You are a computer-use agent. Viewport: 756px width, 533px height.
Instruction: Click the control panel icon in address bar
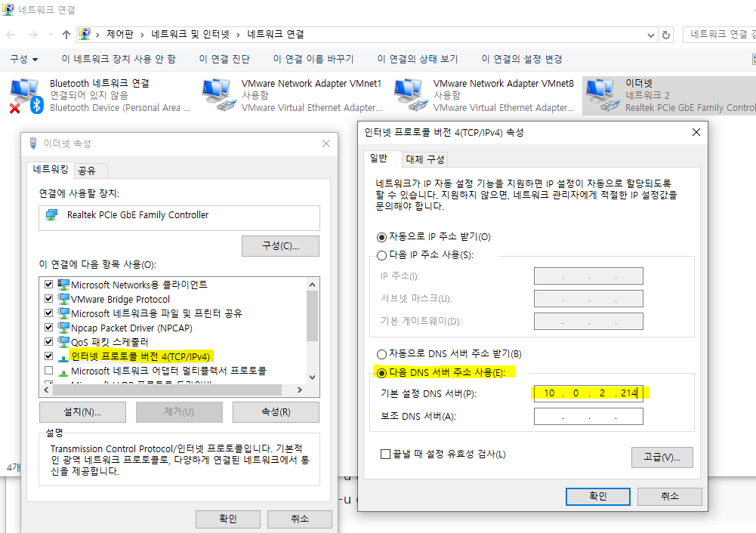(x=85, y=34)
